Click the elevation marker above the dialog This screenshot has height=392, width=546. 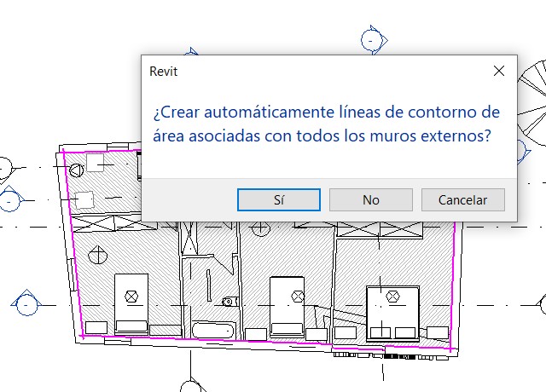coord(371,39)
